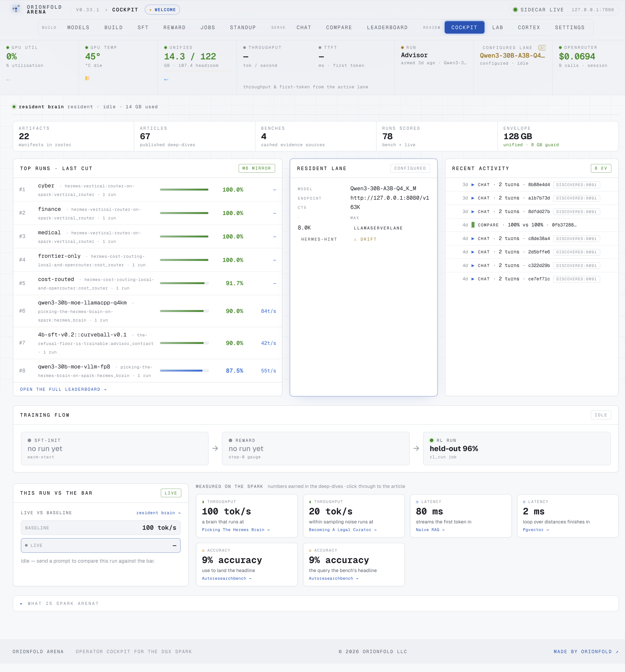Click the clock icon on the 80 ms latency card
625x672 pixels.
click(417, 502)
